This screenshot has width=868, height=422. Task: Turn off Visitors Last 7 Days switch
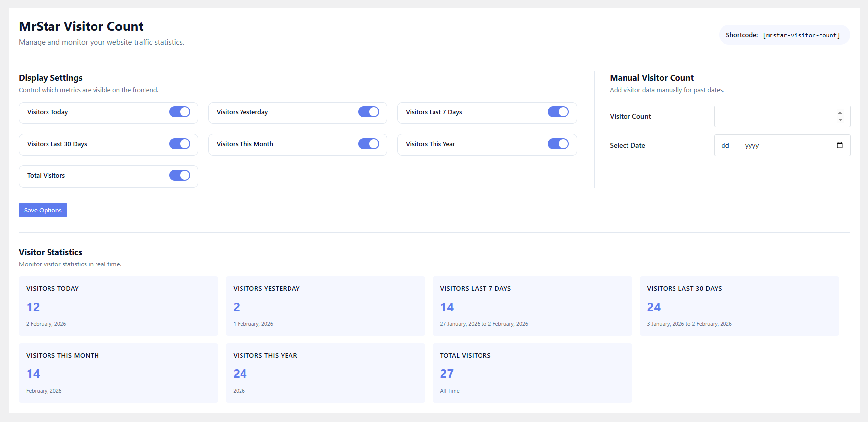point(558,112)
